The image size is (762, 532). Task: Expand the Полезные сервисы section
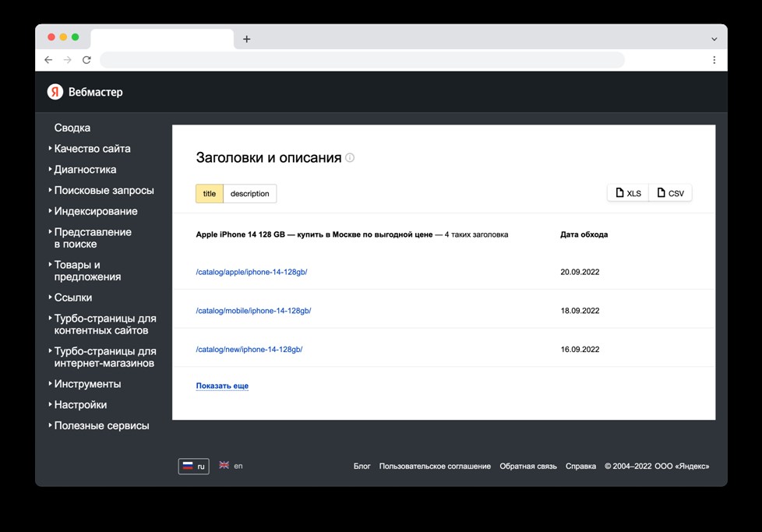click(99, 425)
